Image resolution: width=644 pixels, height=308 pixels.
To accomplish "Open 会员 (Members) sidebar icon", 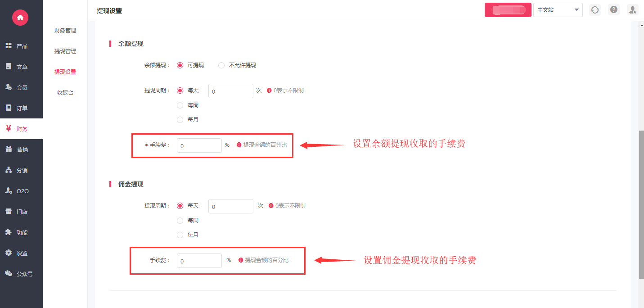I will pyautogui.click(x=9, y=87).
